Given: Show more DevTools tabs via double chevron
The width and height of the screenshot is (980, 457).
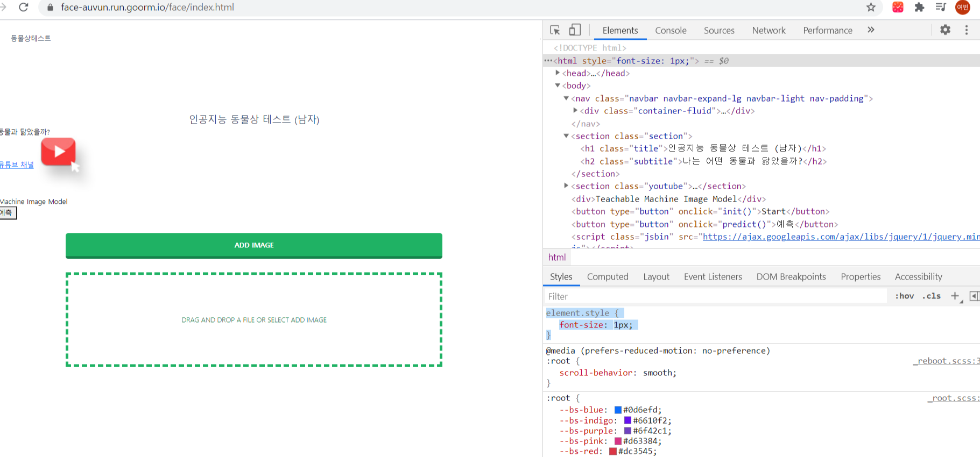Looking at the screenshot, I should (x=871, y=30).
